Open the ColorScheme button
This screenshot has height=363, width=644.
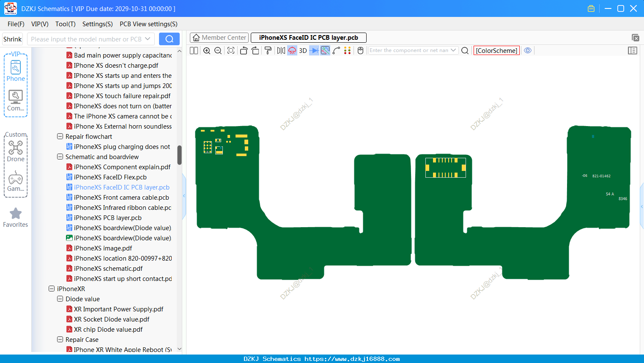[x=496, y=51]
